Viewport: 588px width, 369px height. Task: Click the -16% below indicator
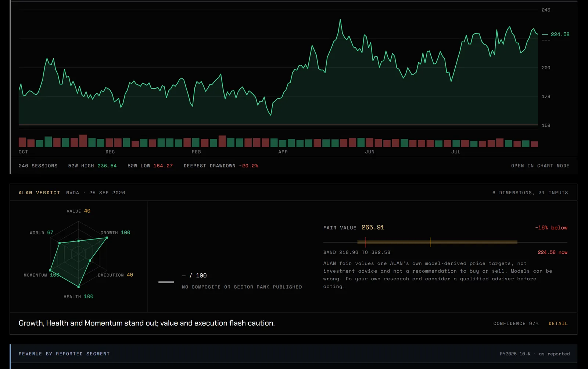551,228
